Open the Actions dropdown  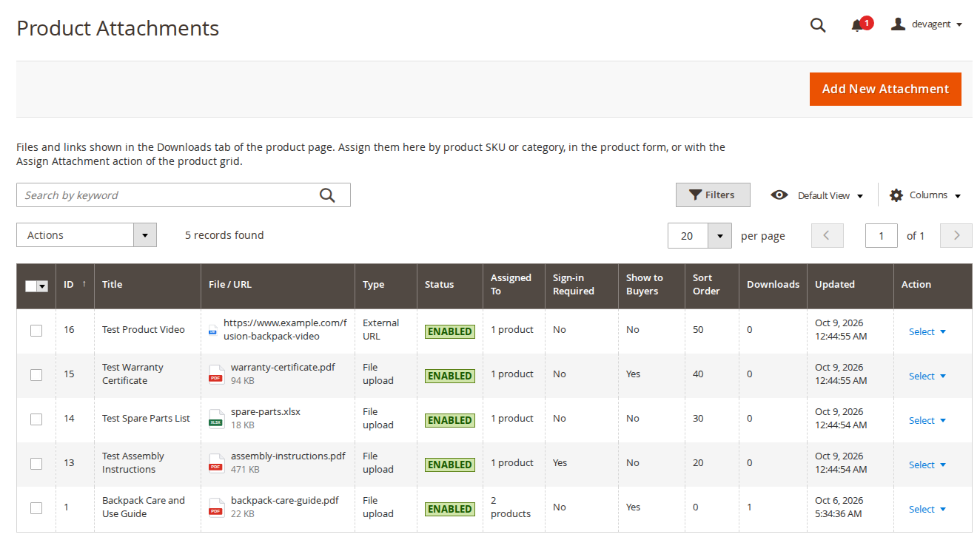(87, 235)
